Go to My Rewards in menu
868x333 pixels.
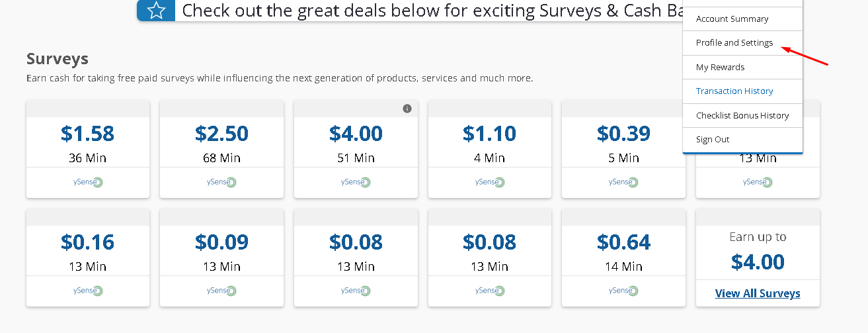[720, 68]
